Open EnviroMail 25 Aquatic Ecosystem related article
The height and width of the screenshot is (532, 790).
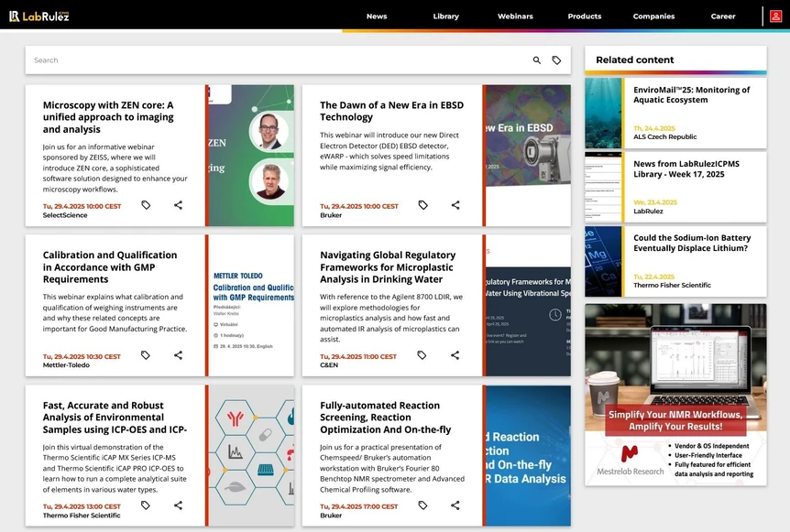pos(691,94)
